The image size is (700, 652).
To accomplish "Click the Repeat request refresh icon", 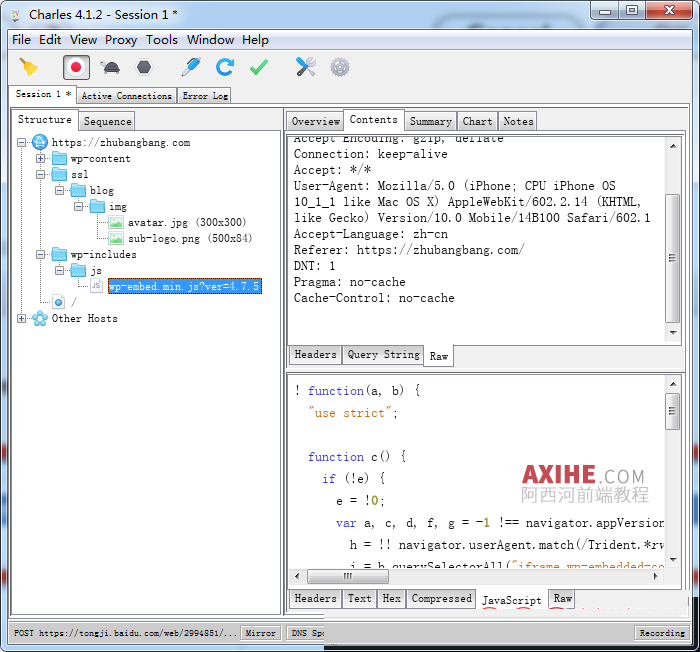I will (x=225, y=67).
